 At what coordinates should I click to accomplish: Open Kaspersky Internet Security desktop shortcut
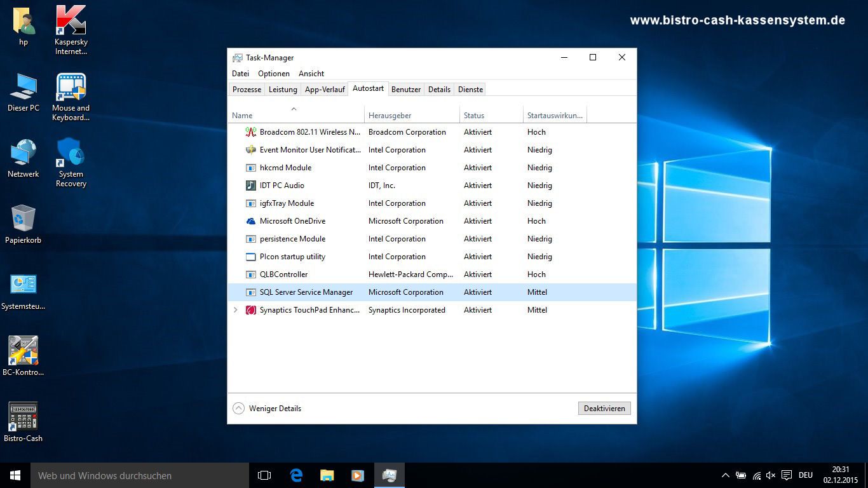point(71,30)
